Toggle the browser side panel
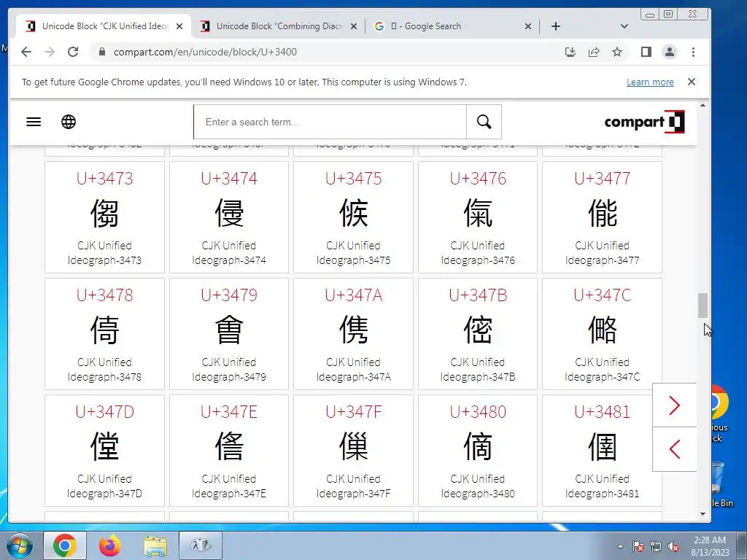This screenshot has width=747, height=560. 646,52
